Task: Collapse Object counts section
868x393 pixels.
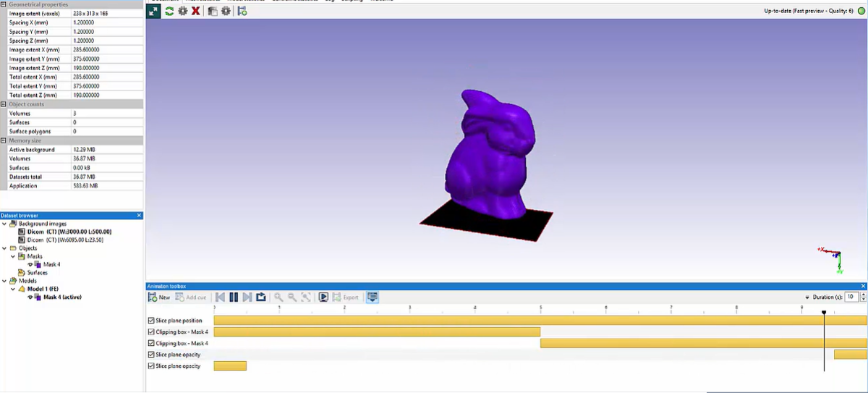Action: click(x=4, y=104)
